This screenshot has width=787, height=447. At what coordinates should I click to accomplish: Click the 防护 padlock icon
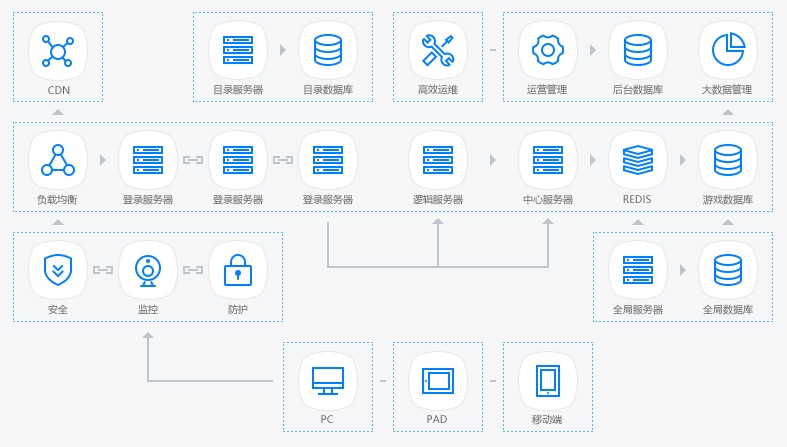238,270
